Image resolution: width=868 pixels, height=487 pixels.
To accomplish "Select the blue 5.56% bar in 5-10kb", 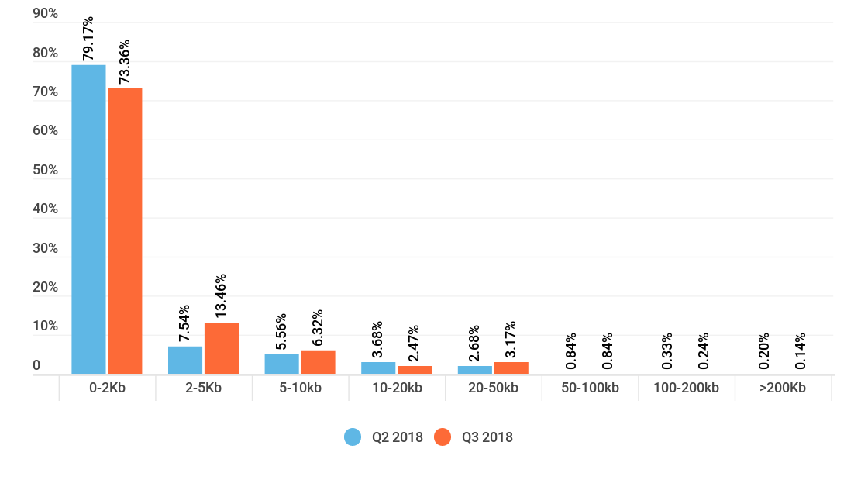I will click(282, 364).
